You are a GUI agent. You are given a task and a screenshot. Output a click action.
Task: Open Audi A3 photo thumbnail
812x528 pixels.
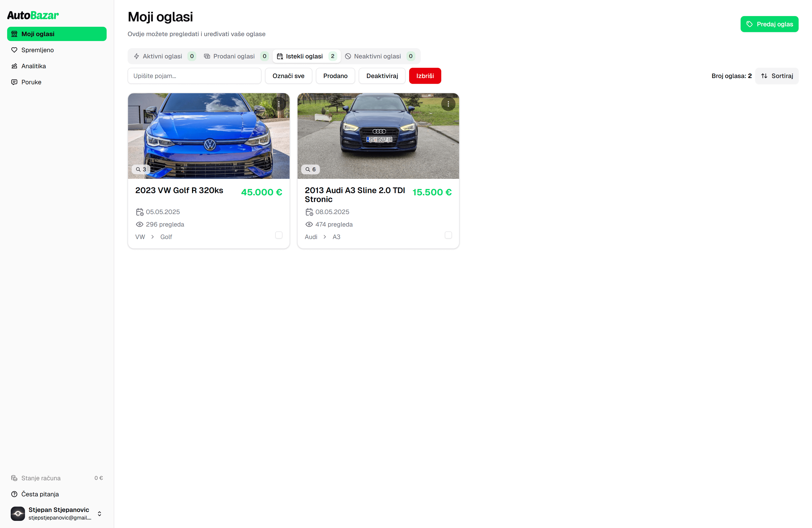coord(378,136)
